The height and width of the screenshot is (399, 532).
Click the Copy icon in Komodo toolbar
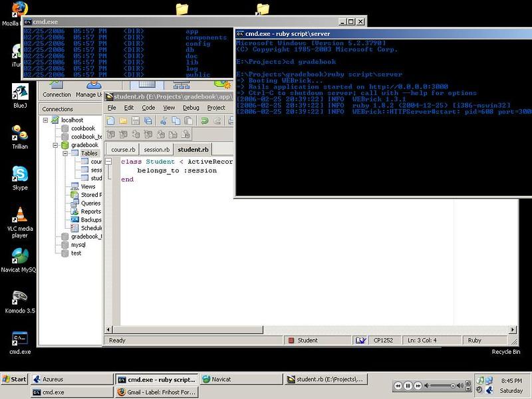coord(176,120)
